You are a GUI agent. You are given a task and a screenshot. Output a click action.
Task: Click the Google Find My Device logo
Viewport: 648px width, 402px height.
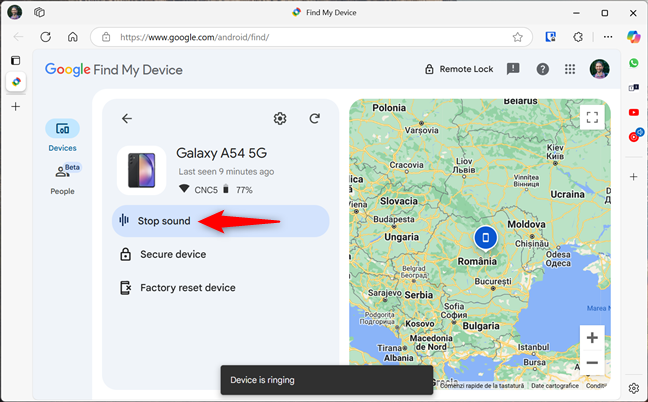114,69
